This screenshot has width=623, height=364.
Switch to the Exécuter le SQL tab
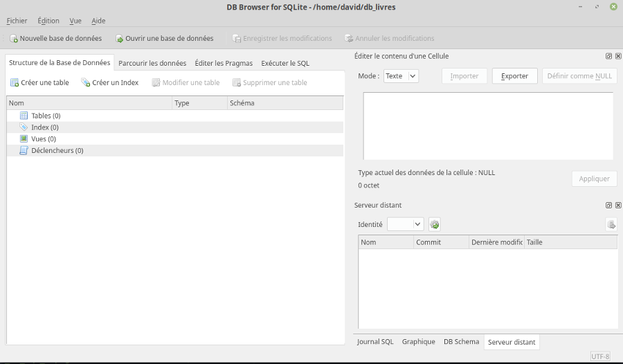(285, 63)
